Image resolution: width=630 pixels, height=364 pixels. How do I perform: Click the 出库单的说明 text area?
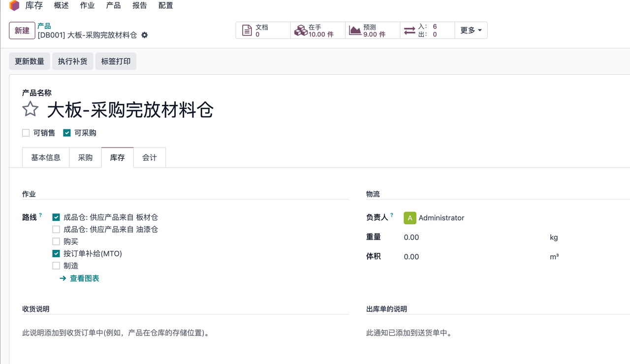pos(498,333)
